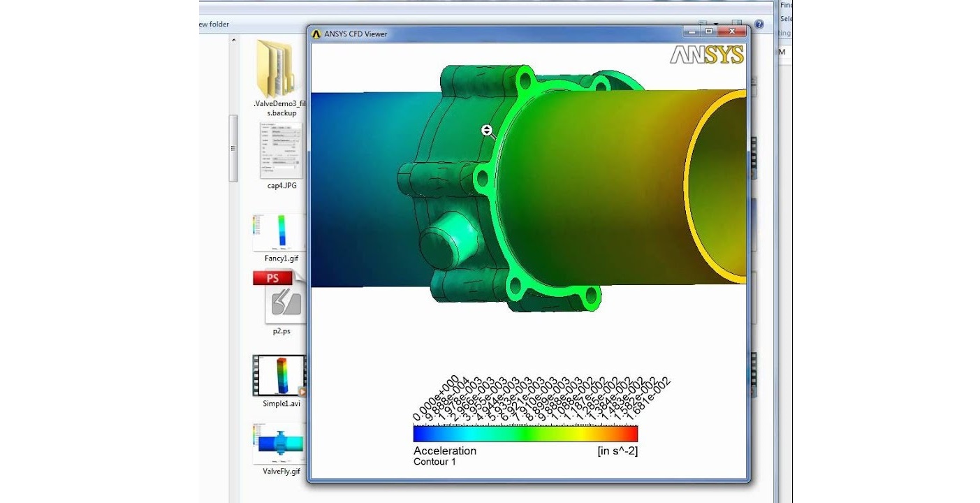Click the Acceleration color legend bar
Screen dimensions: 980x503
coord(525,435)
